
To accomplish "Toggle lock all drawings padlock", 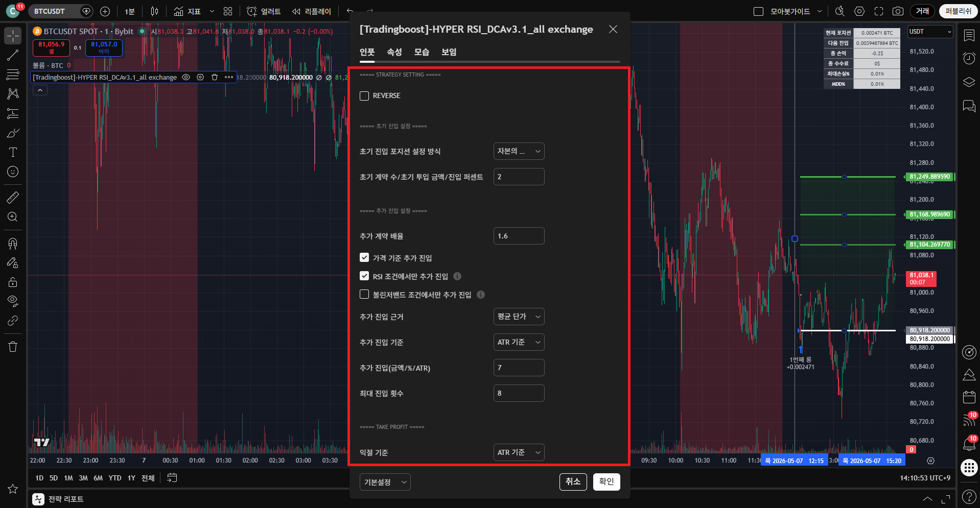I will click(13, 282).
